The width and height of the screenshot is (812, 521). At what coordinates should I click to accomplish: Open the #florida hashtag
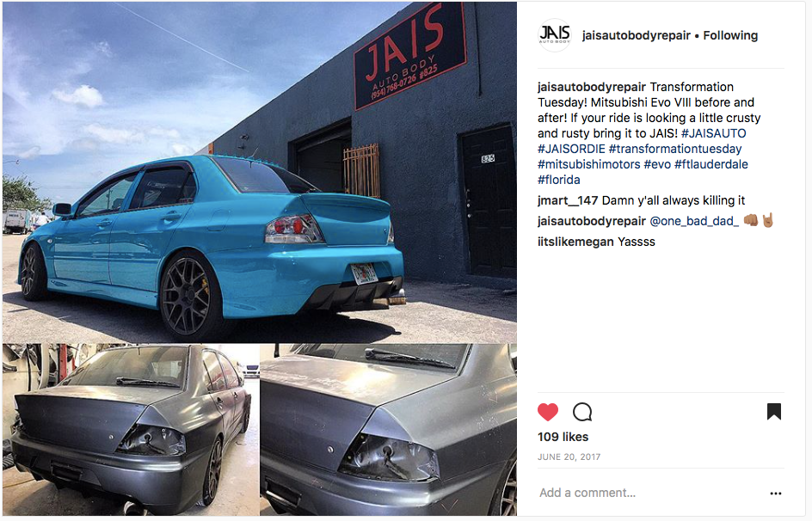[x=559, y=180]
